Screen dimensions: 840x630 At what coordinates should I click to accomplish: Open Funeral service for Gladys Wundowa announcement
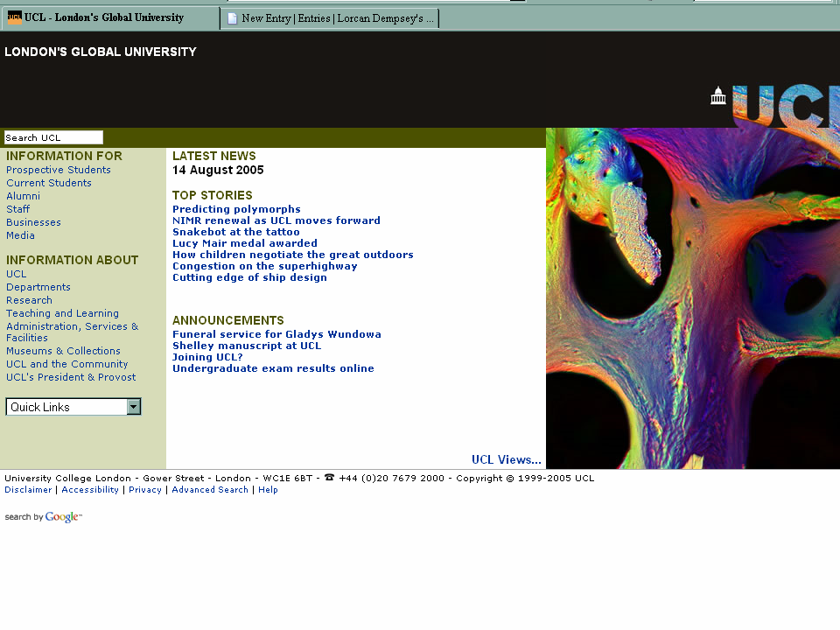pos(276,334)
